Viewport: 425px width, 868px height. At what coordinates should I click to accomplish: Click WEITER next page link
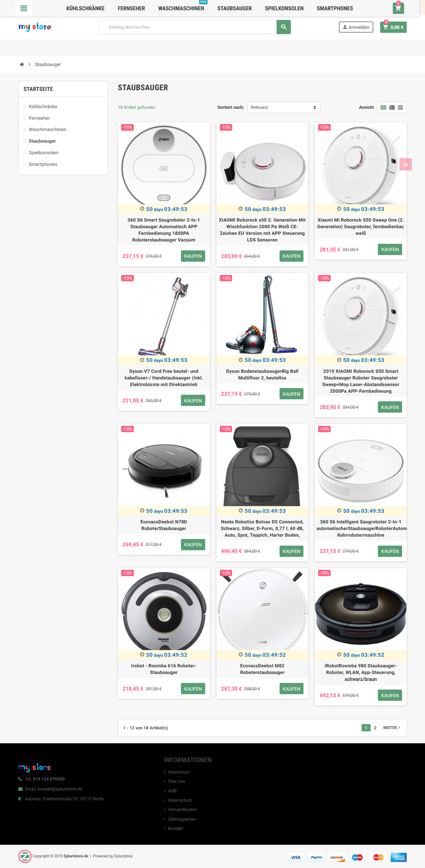(391, 728)
